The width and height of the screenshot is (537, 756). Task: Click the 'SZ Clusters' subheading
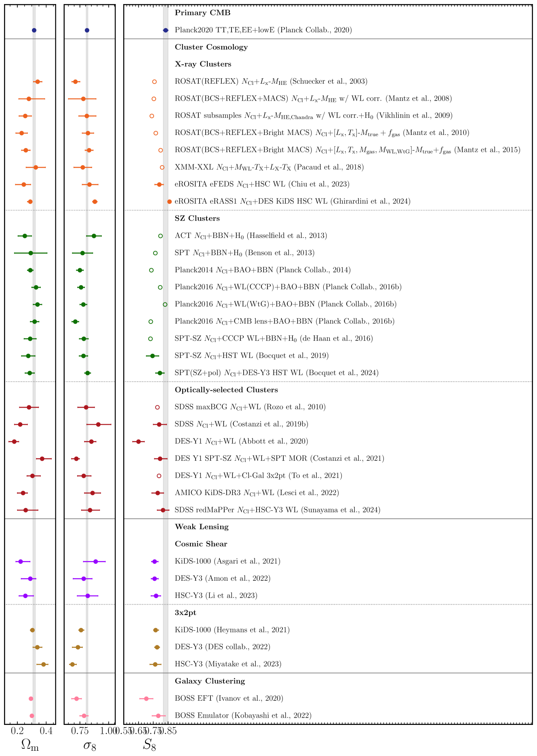(197, 218)
